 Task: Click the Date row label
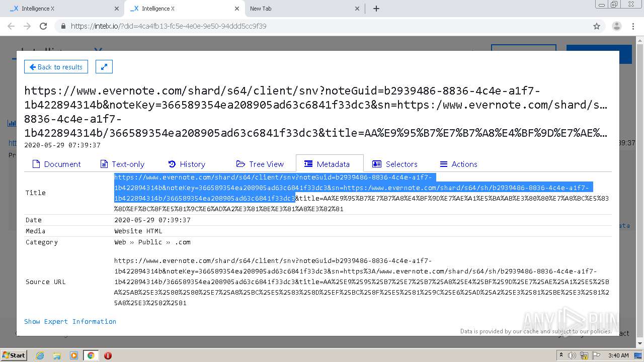pos(34,220)
